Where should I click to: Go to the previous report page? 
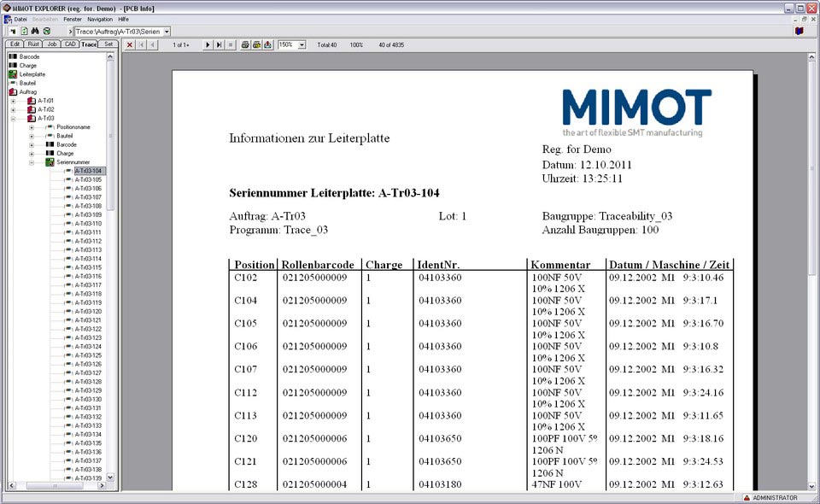tap(152, 45)
